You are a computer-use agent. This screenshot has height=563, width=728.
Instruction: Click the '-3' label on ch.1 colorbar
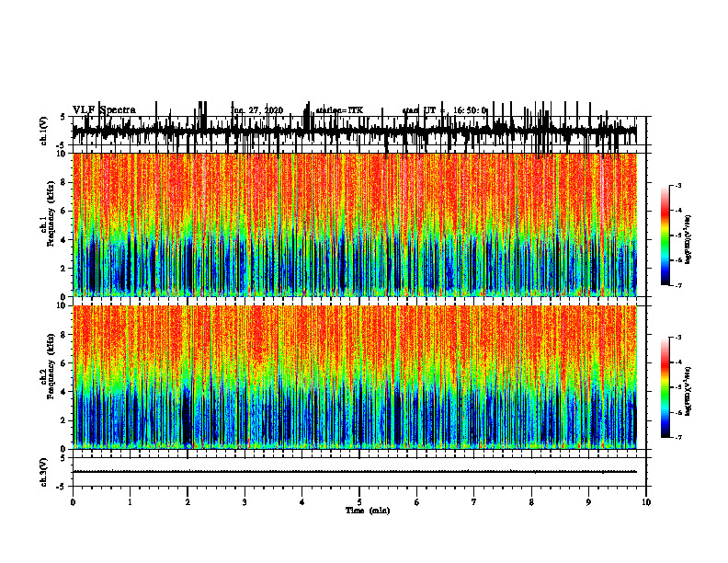click(x=678, y=185)
